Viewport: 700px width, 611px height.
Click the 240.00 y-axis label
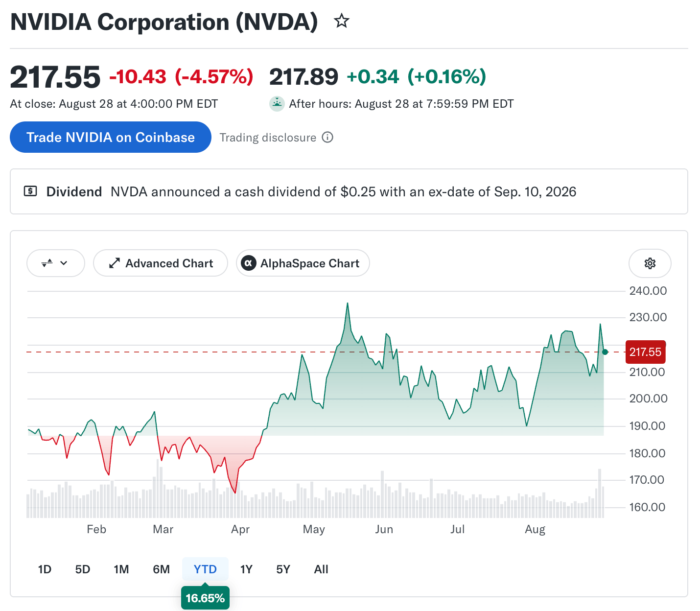tap(648, 291)
